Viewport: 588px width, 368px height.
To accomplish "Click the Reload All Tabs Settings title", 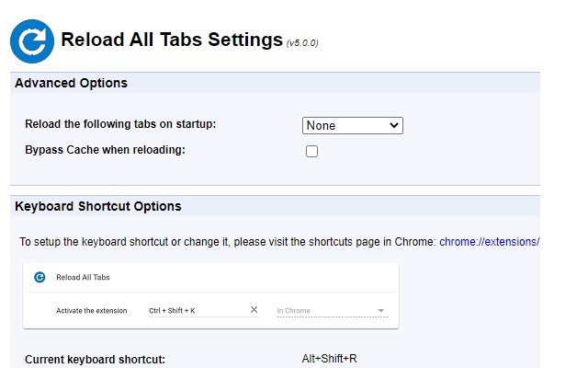I will click(x=172, y=40).
